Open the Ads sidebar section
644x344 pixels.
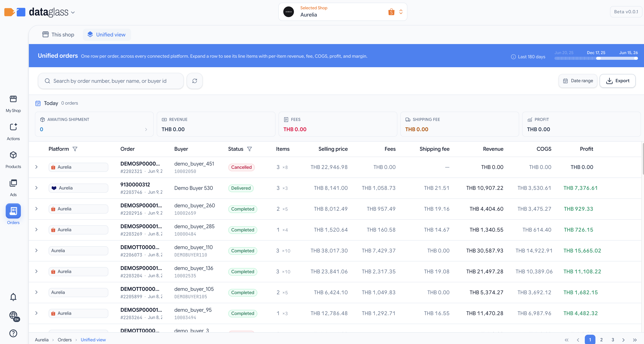13,188
